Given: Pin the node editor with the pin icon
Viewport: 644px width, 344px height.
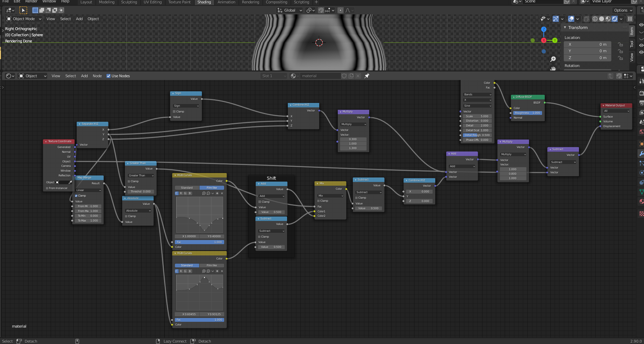Looking at the screenshot, I should (x=367, y=76).
